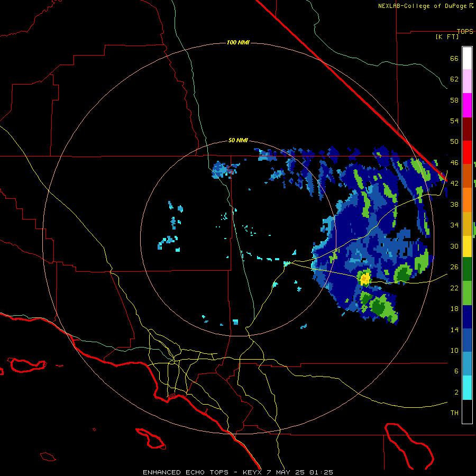The width and height of the screenshot is (476, 476).
Task: Click the dark orange legend swatch
Action: click(x=467, y=176)
